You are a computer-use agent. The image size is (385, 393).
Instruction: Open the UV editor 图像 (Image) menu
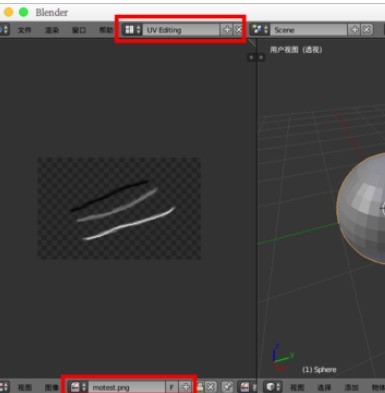[x=52, y=387]
